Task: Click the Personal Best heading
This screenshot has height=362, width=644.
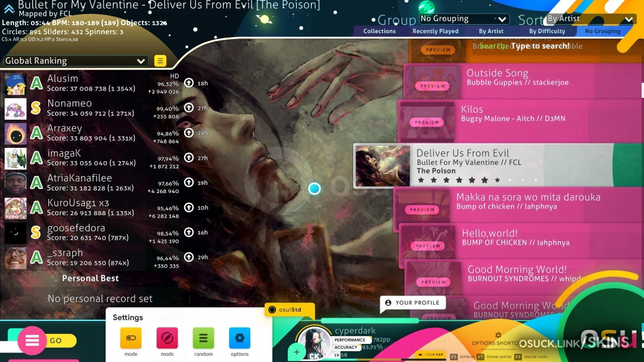Action: 91,279
